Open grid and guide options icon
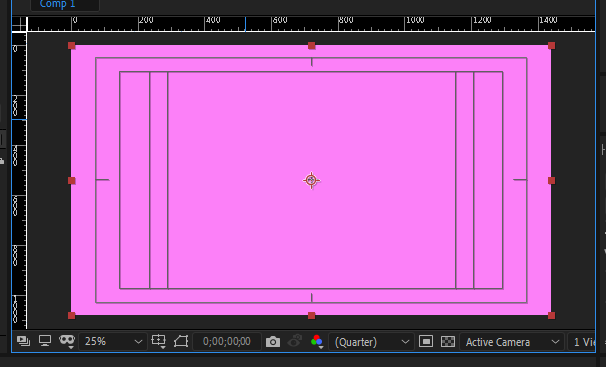The image size is (606, 367). pyautogui.click(x=158, y=341)
